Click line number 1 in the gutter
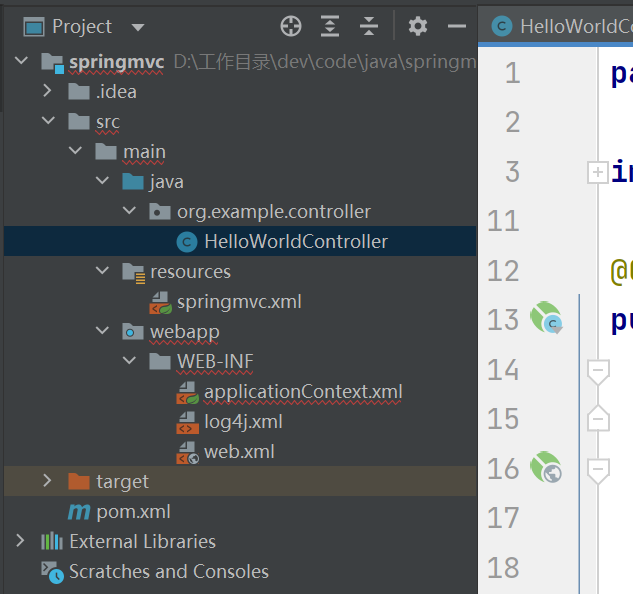The image size is (633, 594). (513, 73)
